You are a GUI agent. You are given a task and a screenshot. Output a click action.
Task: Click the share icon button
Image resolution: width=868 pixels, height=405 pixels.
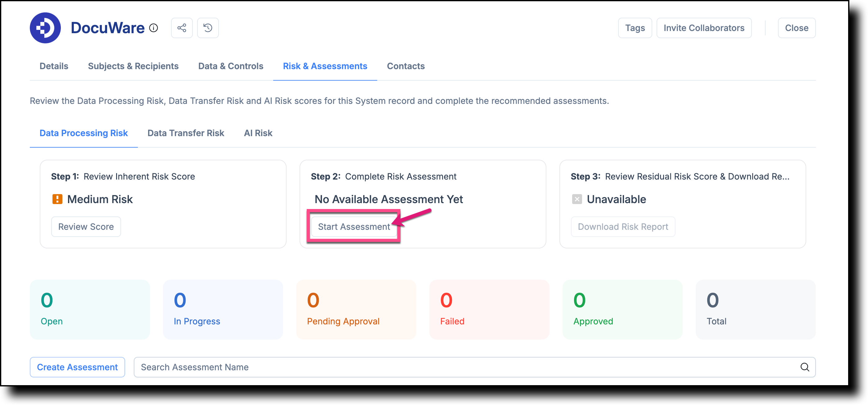tap(182, 28)
